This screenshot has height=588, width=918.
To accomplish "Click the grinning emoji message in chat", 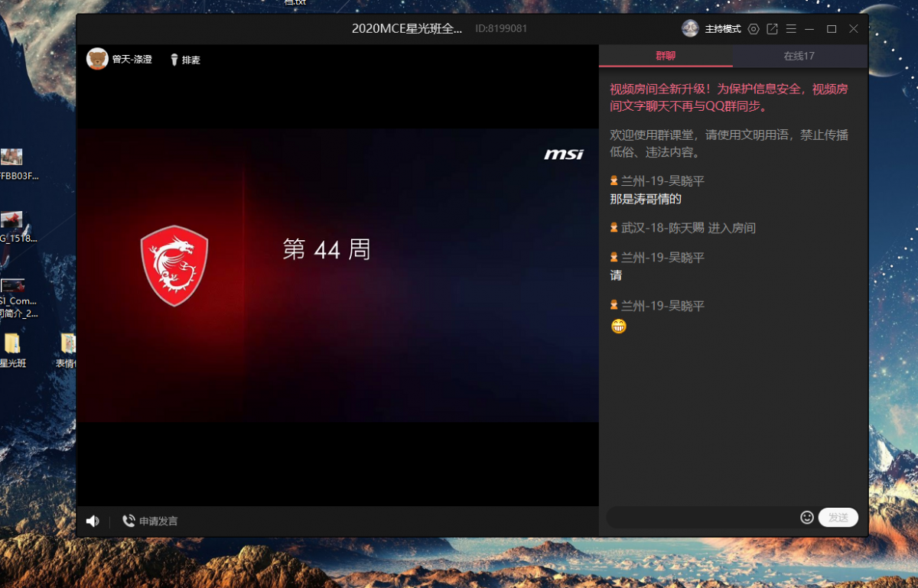I will click(618, 326).
